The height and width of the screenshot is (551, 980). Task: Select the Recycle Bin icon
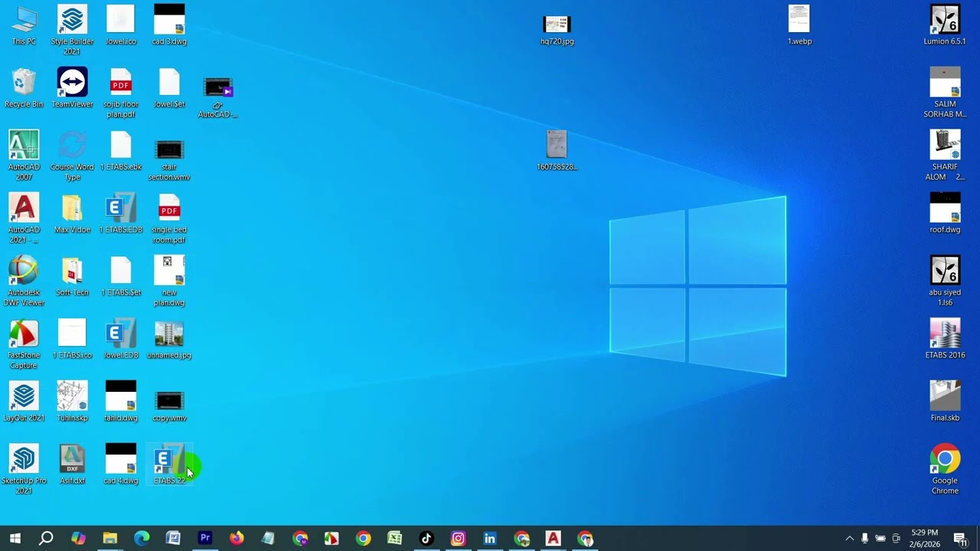coord(24,88)
